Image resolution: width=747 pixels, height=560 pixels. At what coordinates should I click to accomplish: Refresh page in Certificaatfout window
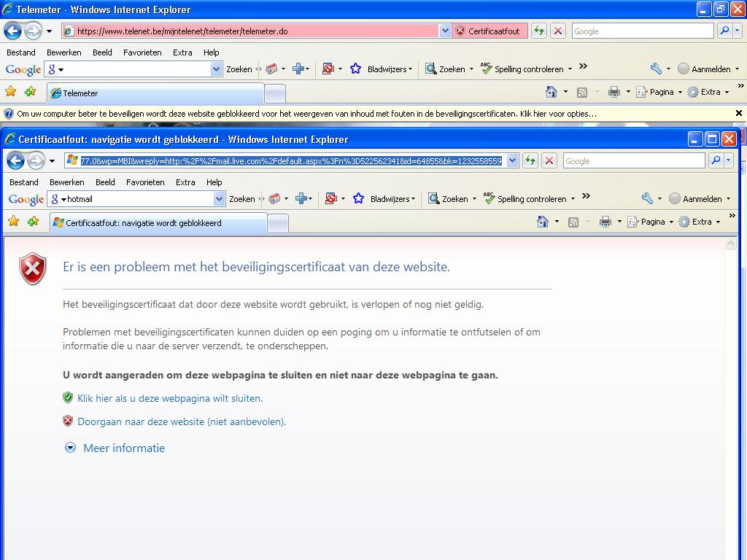530,160
